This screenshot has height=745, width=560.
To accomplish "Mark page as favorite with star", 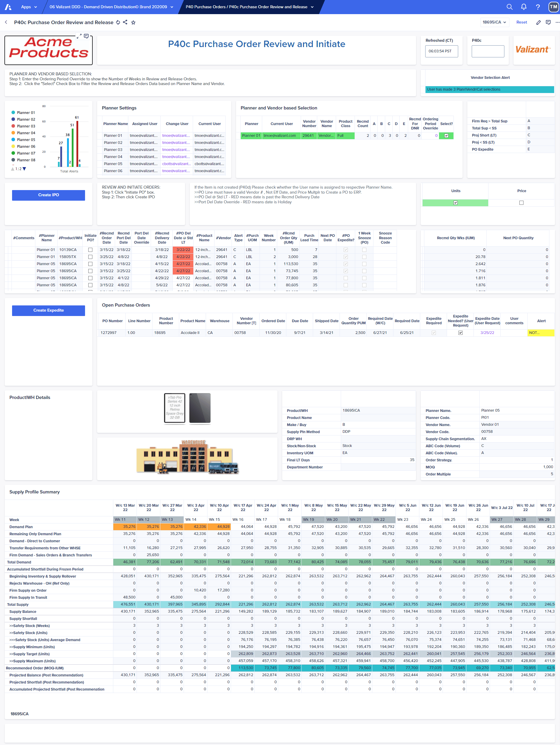I will 133,22.
